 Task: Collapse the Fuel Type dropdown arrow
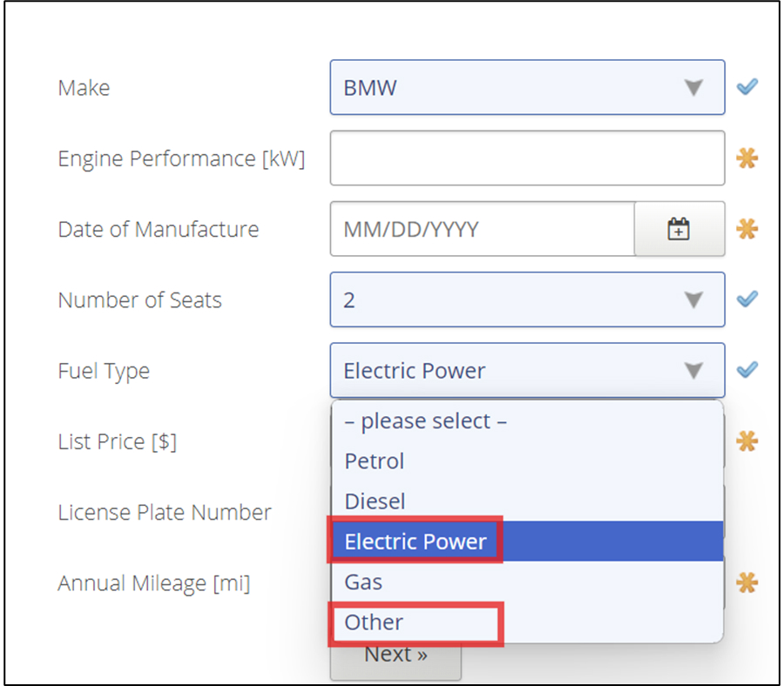pos(693,371)
